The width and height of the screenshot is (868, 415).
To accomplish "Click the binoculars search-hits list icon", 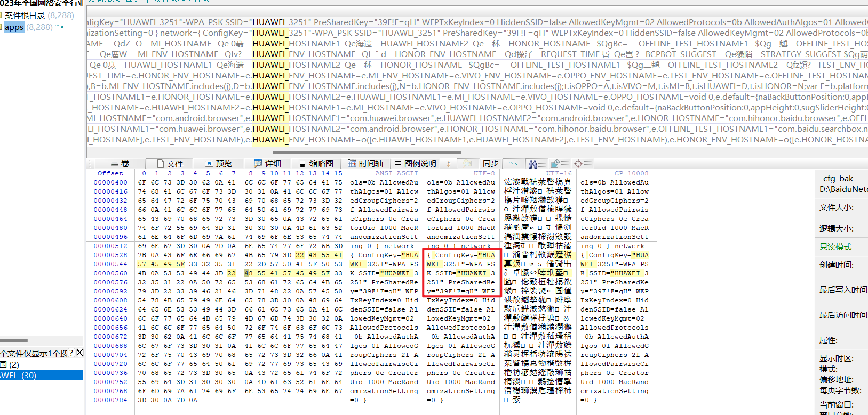I will click(536, 164).
